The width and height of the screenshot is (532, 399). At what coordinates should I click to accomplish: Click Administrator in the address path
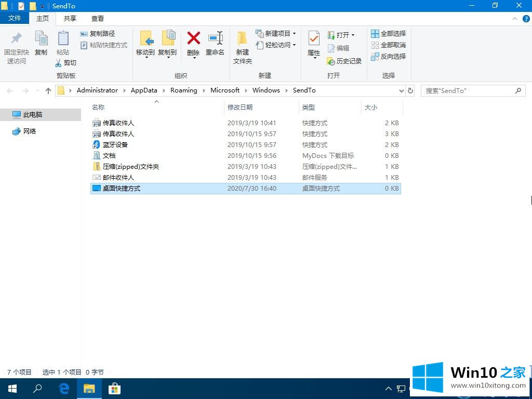pyautogui.click(x=97, y=90)
